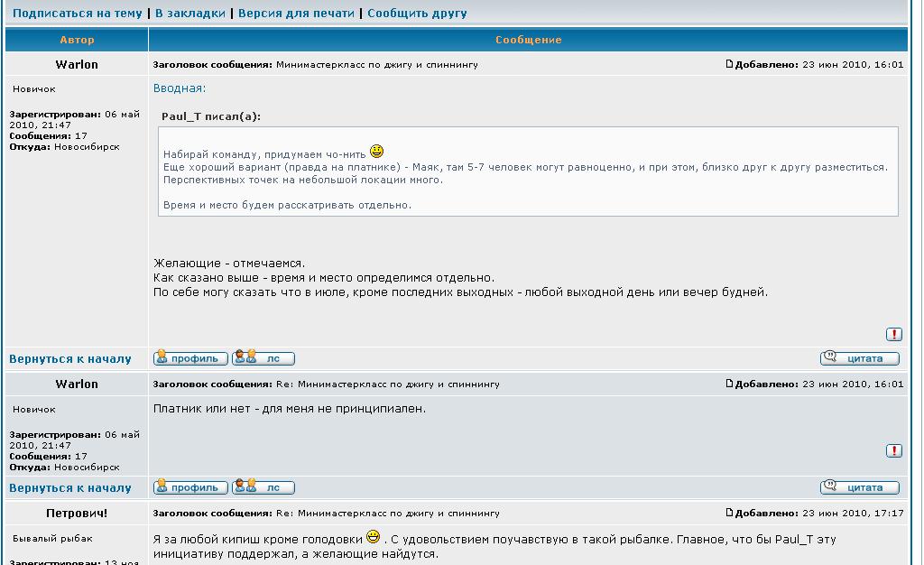Click the ЛС button under the second post

[263, 487]
